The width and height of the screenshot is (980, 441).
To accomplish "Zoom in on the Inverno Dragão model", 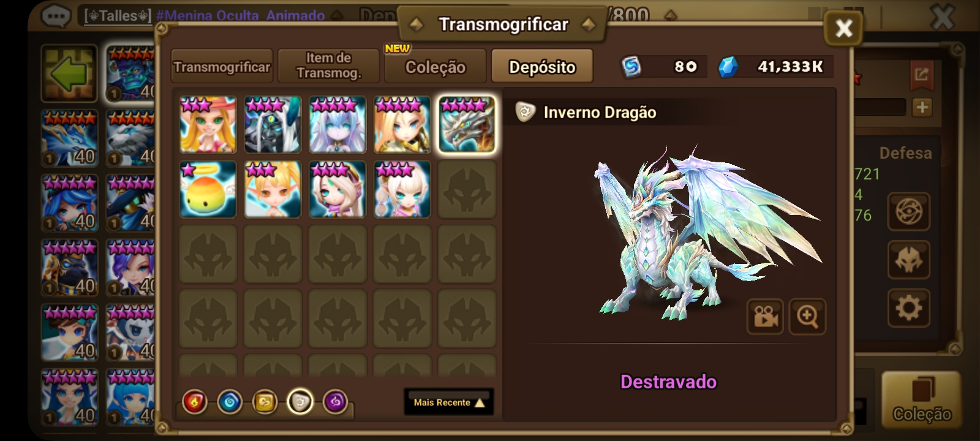I will (x=807, y=317).
